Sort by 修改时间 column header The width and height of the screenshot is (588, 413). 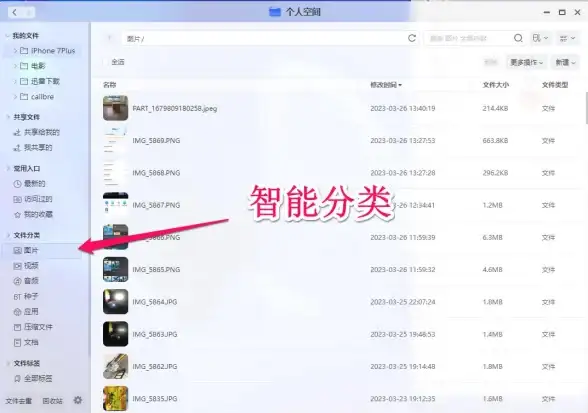pyautogui.click(x=386, y=85)
